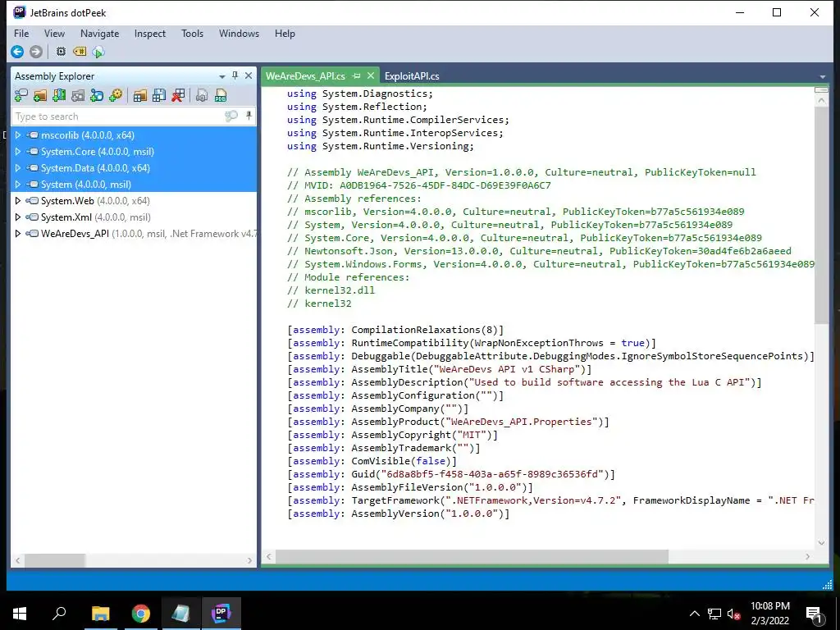Click the muted volume tray icon
The width and height of the screenshot is (840, 630).
click(733, 614)
